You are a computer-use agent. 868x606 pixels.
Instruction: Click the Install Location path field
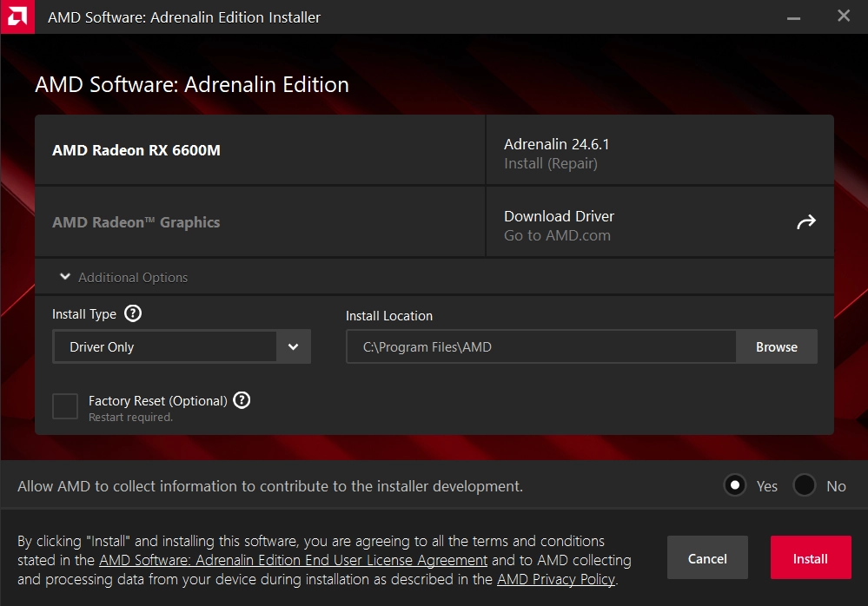coord(541,346)
